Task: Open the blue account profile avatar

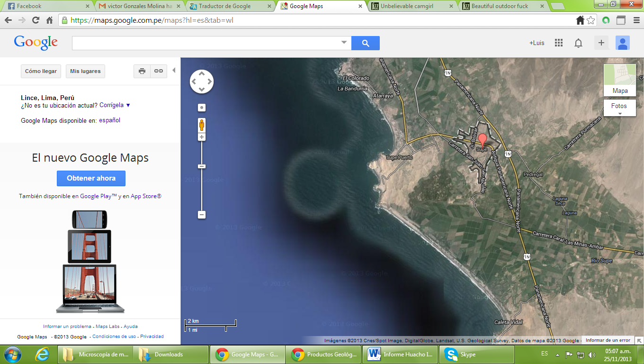Action: pyautogui.click(x=622, y=43)
